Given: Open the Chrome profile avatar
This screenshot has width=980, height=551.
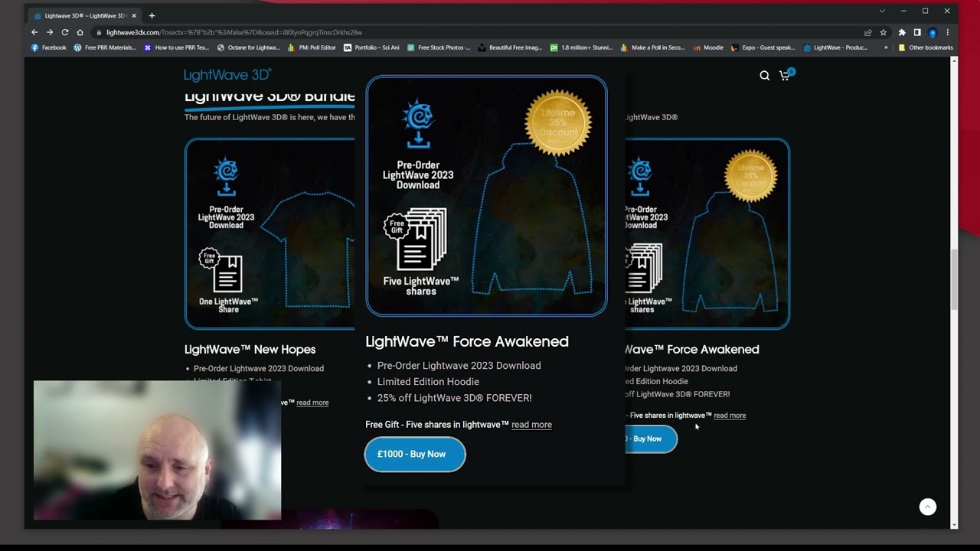Looking at the screenshot, I should [x=932, y=32].
